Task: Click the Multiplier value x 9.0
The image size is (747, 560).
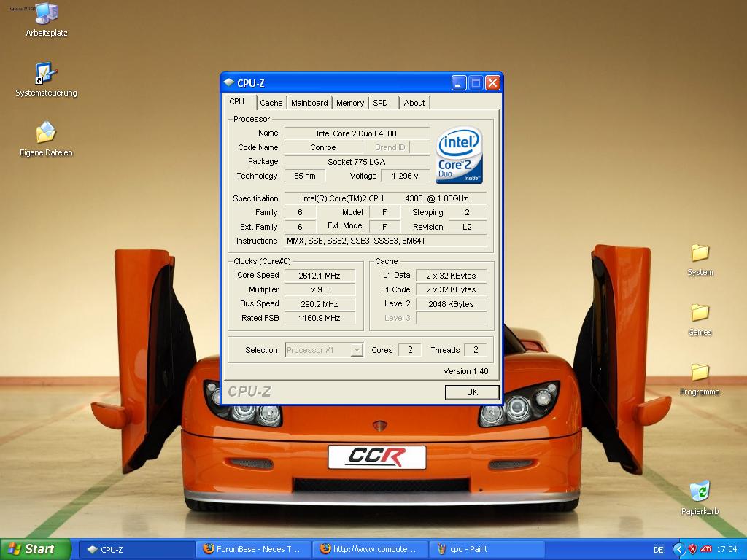Action: pos(320,289)
